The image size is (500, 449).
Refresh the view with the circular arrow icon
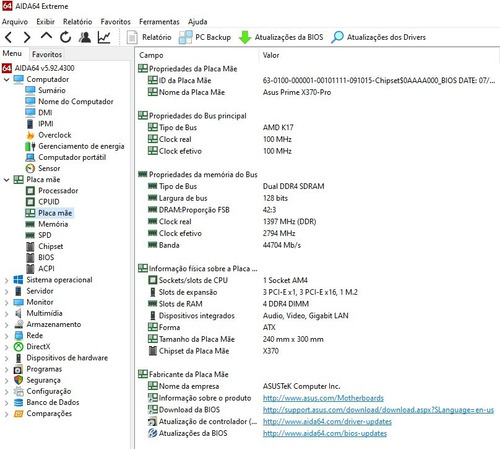[x=66, y=37]
